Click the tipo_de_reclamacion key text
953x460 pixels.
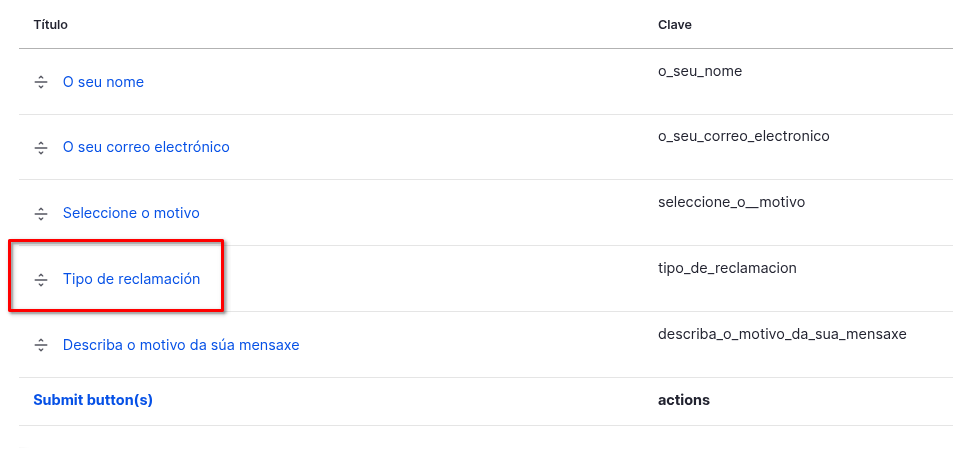click(727, 268)
